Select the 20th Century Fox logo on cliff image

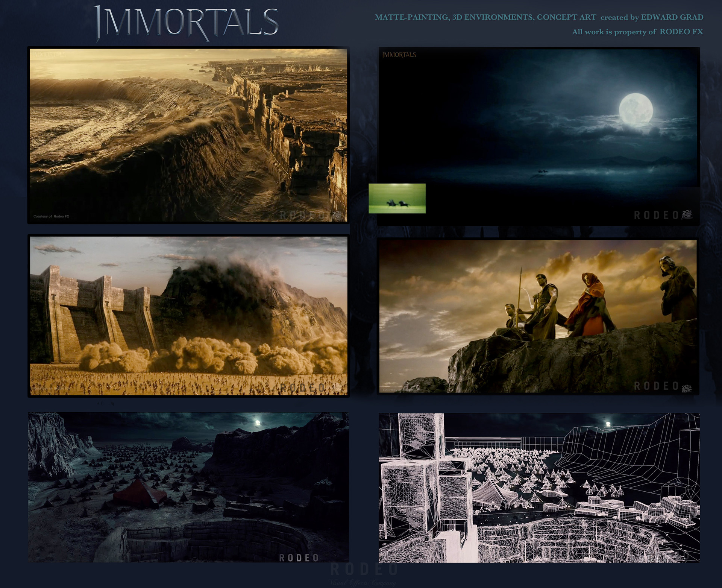pos(338,214)
